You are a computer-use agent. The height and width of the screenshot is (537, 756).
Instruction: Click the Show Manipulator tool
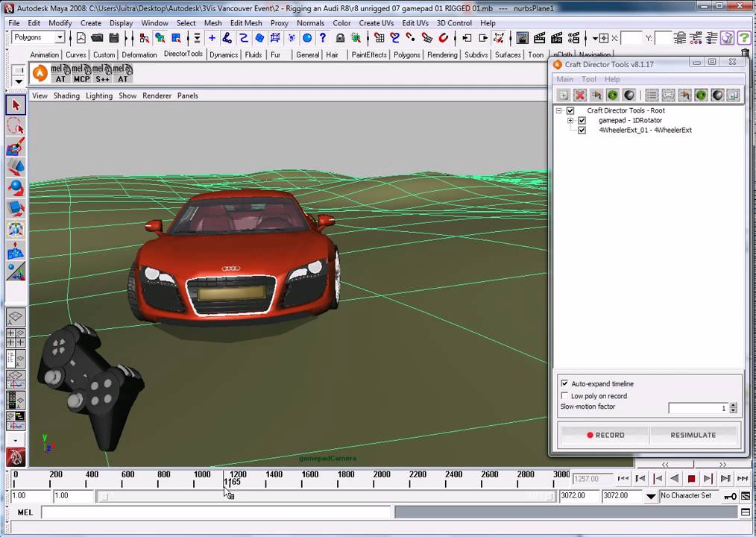(x=16, y=271)
